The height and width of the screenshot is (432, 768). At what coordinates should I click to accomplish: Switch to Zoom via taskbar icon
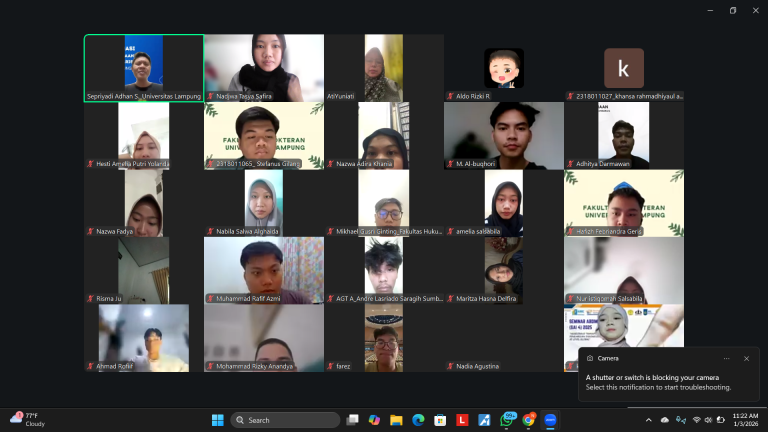[x=551, y=420]
